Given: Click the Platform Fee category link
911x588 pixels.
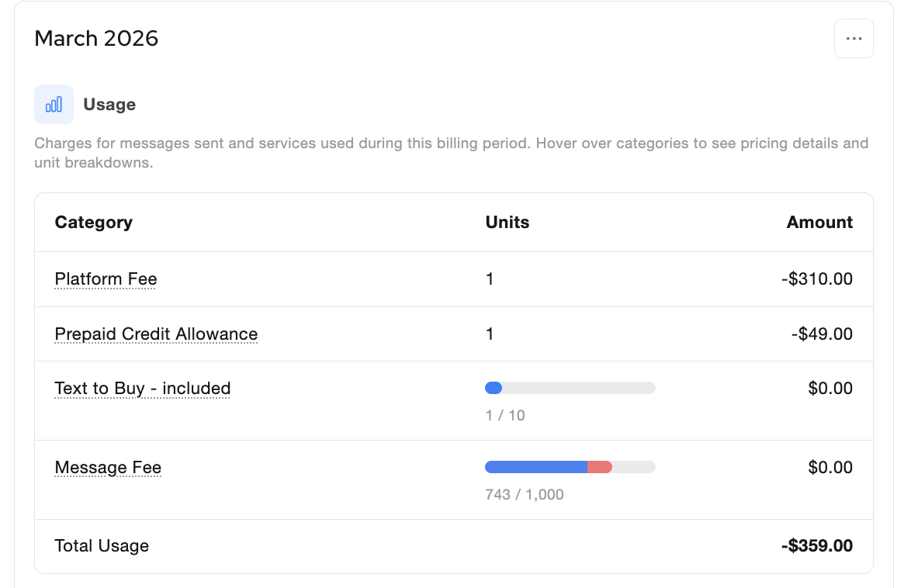Looking at the screenshot, I should (x=106, y=279).
